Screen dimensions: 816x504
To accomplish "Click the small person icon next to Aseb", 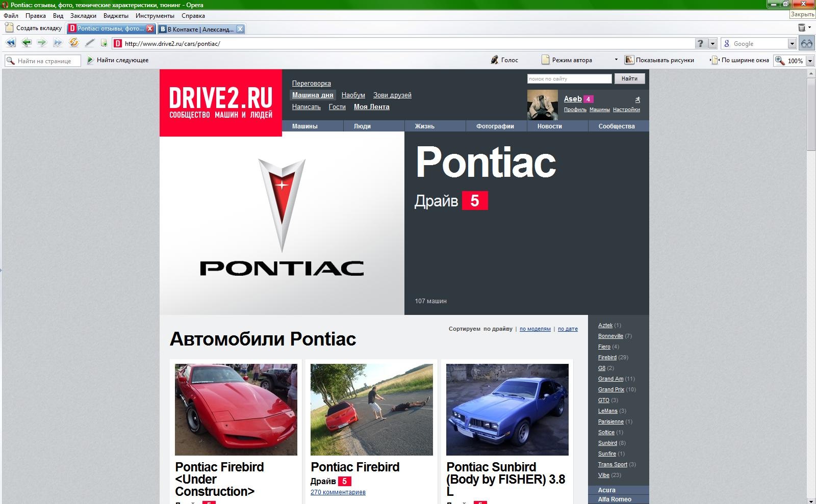I will [637, 99].
